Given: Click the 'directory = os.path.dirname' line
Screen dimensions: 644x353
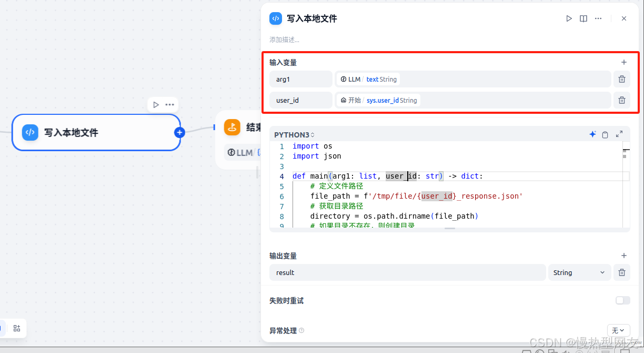Looking at the screenshot, I should 394,216.
